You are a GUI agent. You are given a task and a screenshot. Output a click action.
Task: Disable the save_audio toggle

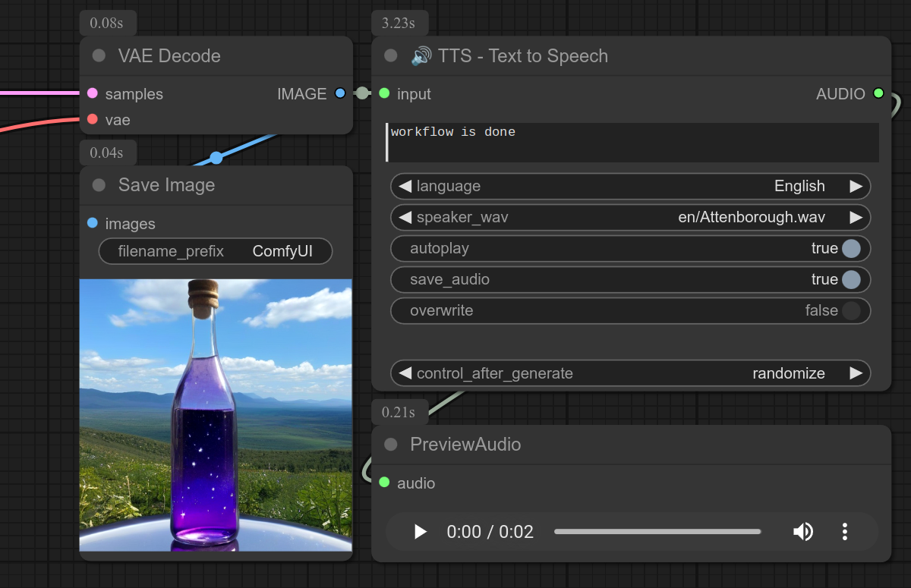point(851,279)
